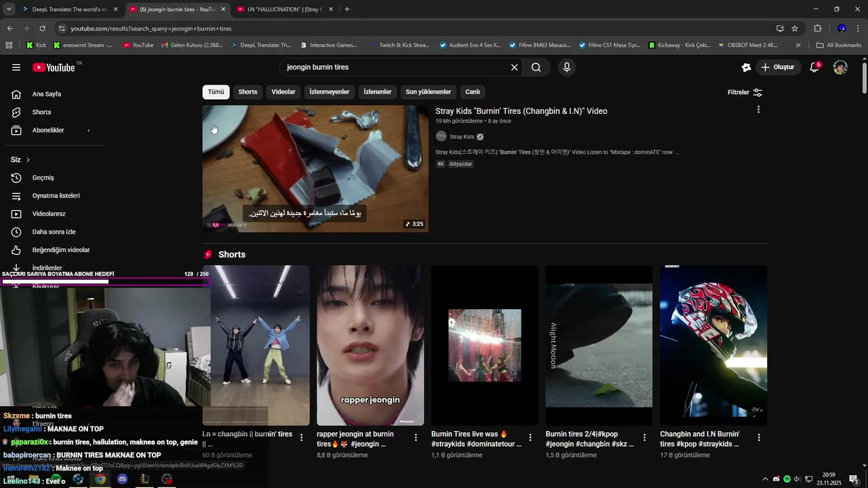Open the Stray Kids "Burnin' Tires" video title
868x488 pixels.
(x=521, y=111)
